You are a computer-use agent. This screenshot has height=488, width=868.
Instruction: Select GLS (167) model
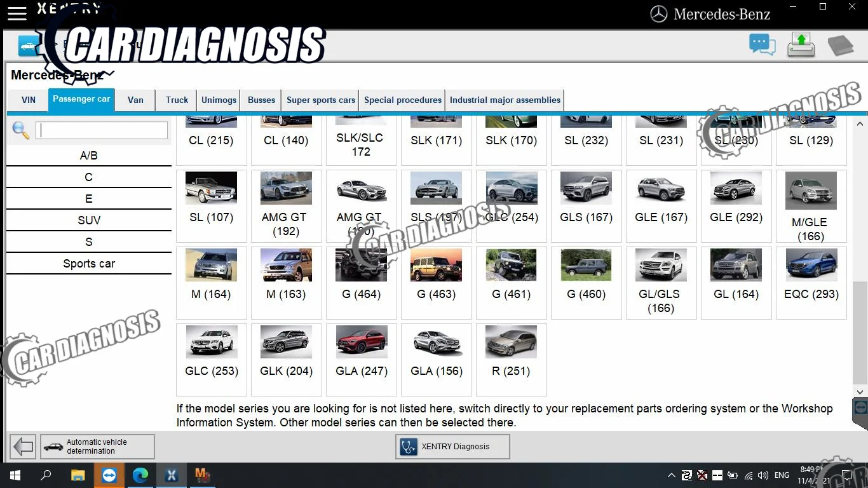coord(587,206)
